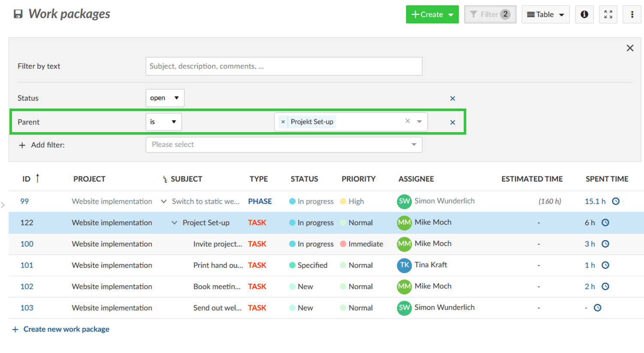Open the info icon in the toolbar
The image size is (644, 353).
point(584,15)
